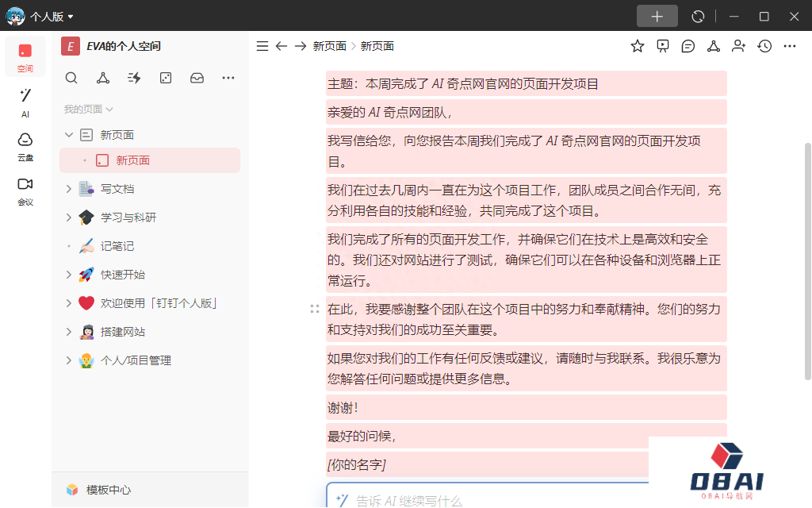Open the 个人版 edition dropdown
This screenshot has width=812, height=508.
tap(52, 17)
